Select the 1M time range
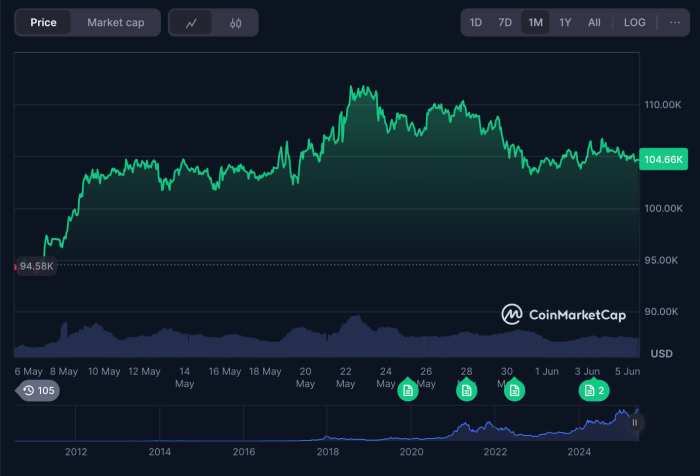The image size is (700, 476). (x=535, y=22)
